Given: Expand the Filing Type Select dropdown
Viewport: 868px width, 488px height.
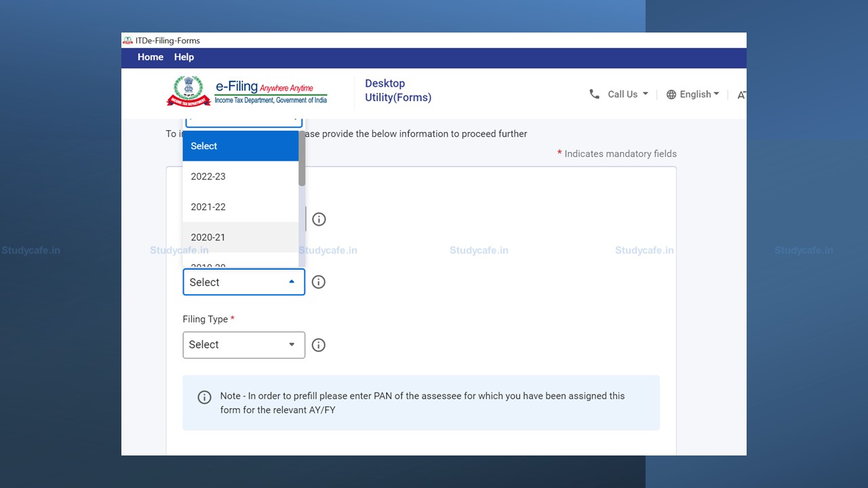Looking at the screenshot, I should (243, 345).
